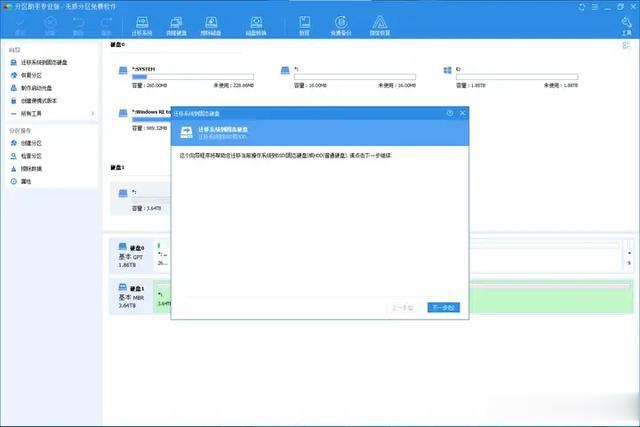Image resolution: width=640 pixels, height=427 pixels.
Task: Close the 迁移系统到固态硬盘 dialog
Action: [x=462, y=113]
